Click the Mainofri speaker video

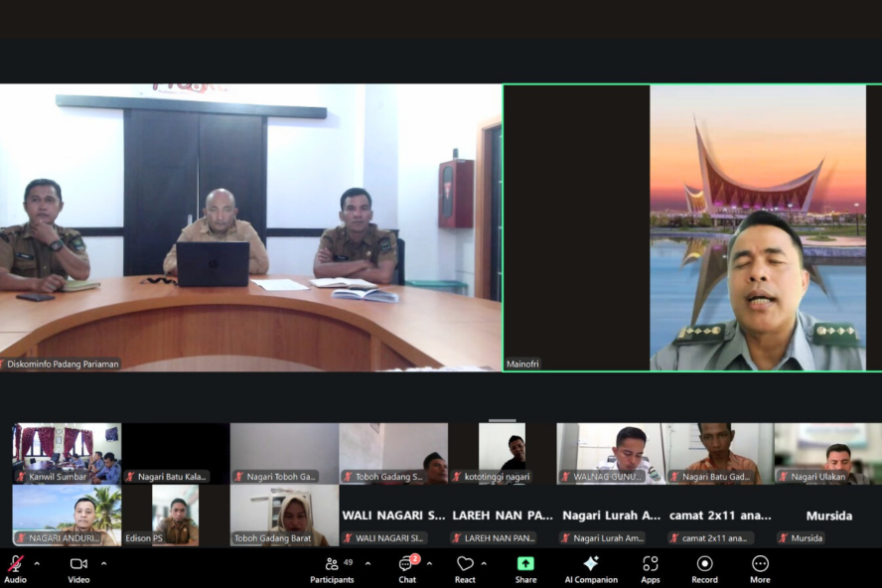click(692, 227)
